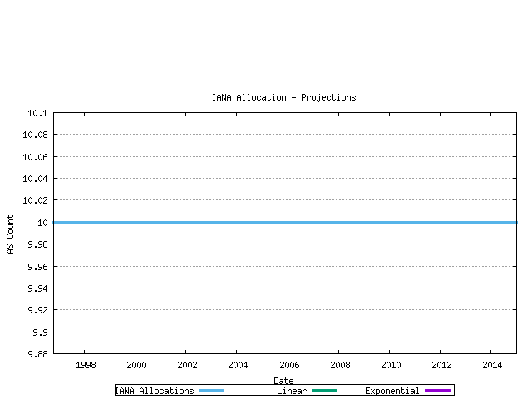Image resolution: width=532 pixels, height=399 pixels.
Task: Select the 'Exponential' legend label
Action: click(392, 391)
